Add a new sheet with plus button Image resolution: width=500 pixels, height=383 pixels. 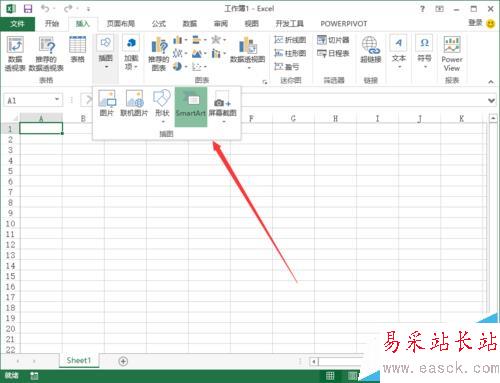pos(123,361)
